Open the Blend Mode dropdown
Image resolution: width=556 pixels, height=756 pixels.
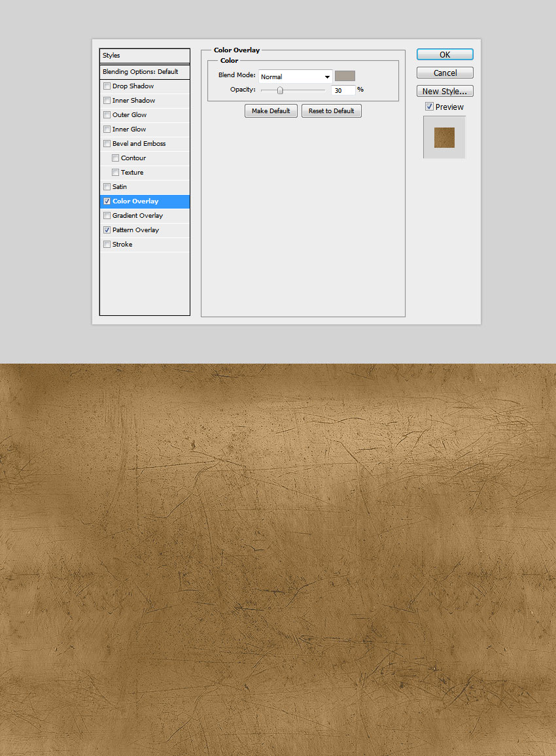click(x=295, y=77)
